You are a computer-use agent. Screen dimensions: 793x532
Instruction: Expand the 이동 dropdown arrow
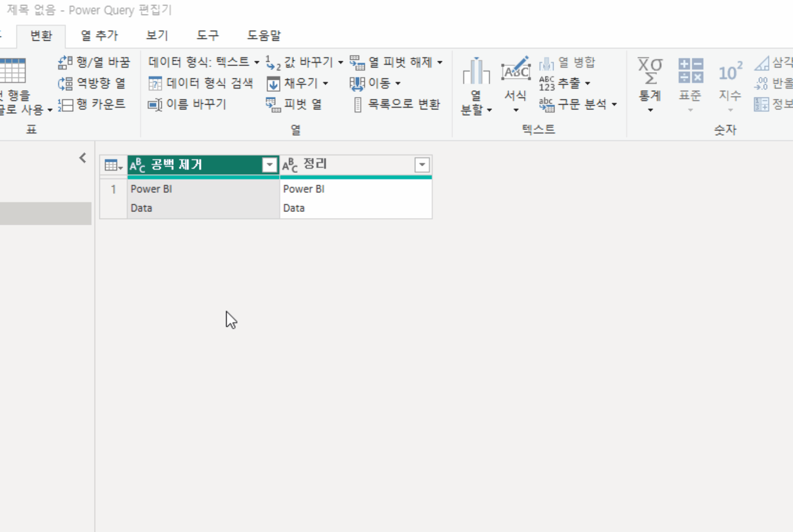click(398, 83)
